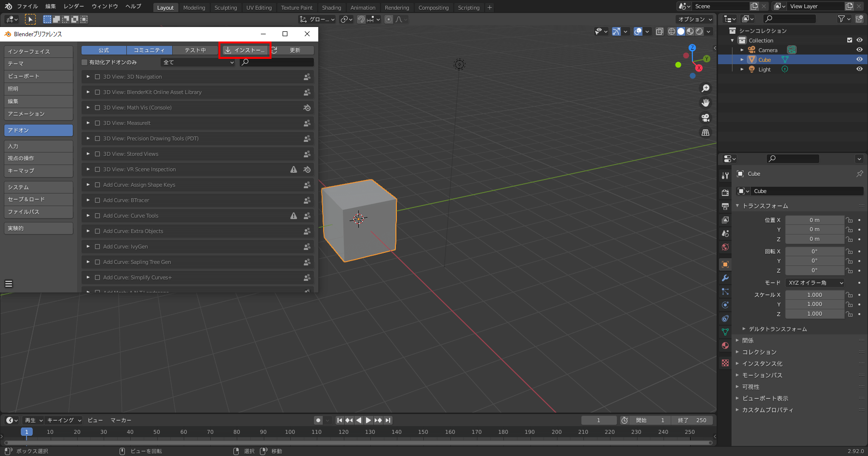This screenshot has width=868, height=456.
Task: Open Modifier properties wrench icon
Action: pos(725,278)
